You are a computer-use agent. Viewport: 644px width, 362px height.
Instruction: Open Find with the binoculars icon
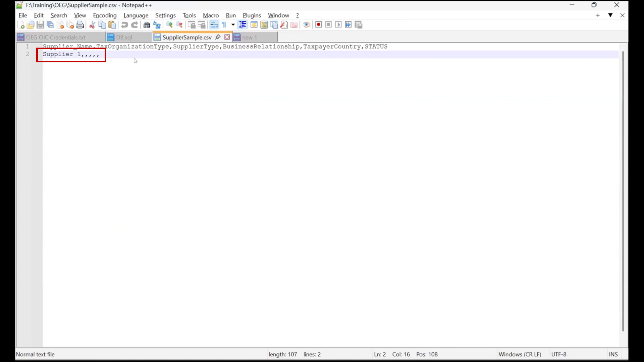point(147,25)
